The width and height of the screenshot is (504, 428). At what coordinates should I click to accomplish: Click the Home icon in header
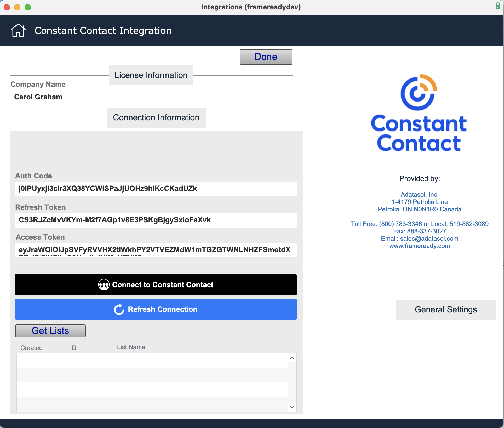tap(18, 31)
